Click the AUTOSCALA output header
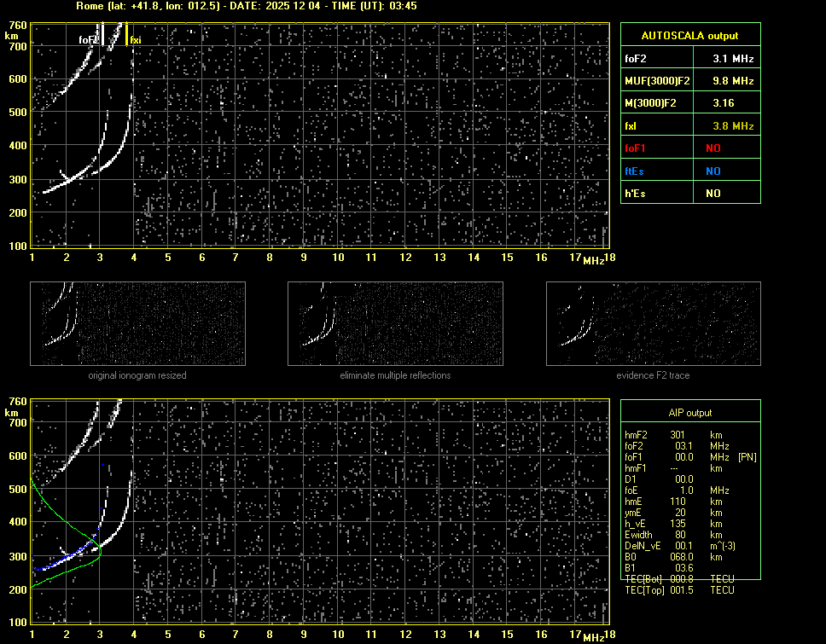 pyautogui.click(x=690, y=36)
